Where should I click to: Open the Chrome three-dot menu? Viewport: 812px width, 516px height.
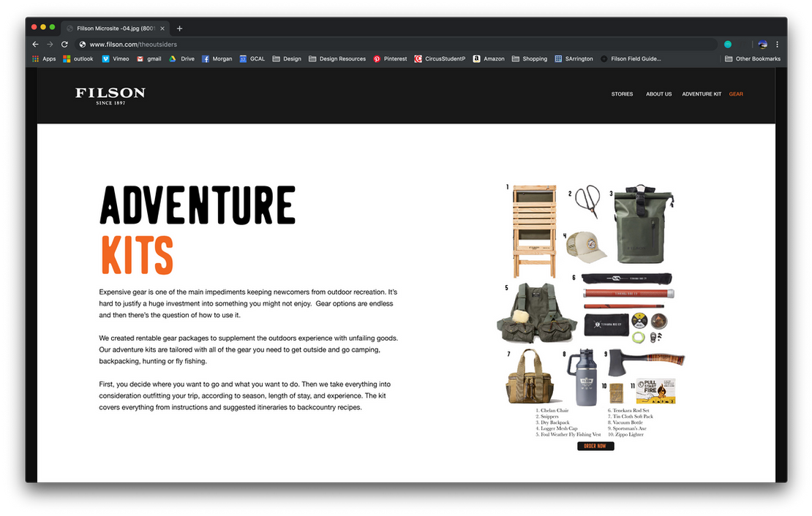coord(777,45)
